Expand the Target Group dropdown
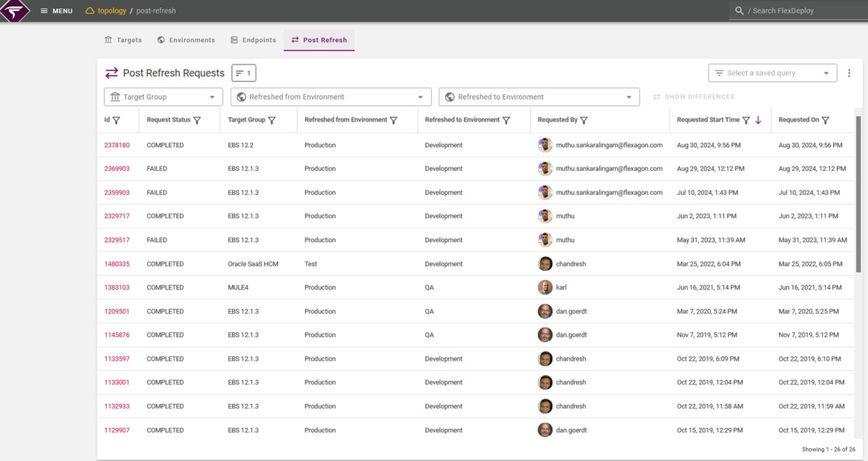 click(163, 97)
